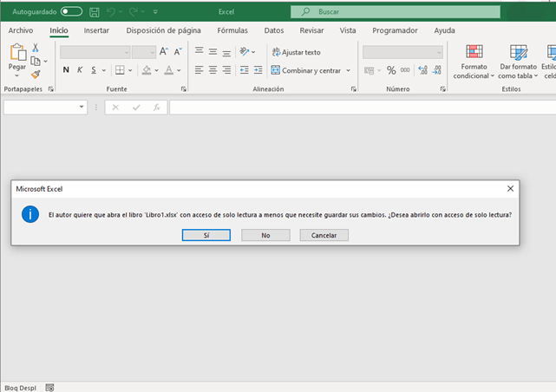Toggle underline S formatting

pyautogui.click(x=94, y=70)
